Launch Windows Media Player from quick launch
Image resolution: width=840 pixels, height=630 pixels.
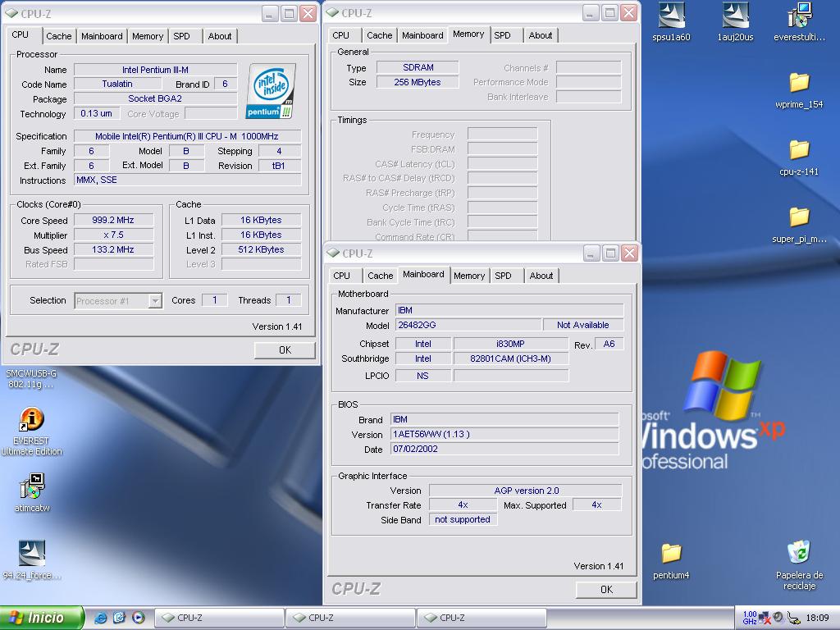pyautogui.click(x=138, y=618)
